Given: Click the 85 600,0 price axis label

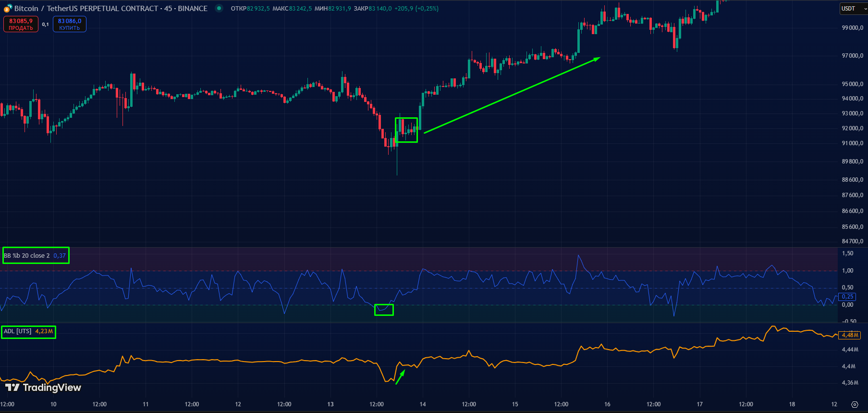Looking at the screenshot, I should pos(853,227).
